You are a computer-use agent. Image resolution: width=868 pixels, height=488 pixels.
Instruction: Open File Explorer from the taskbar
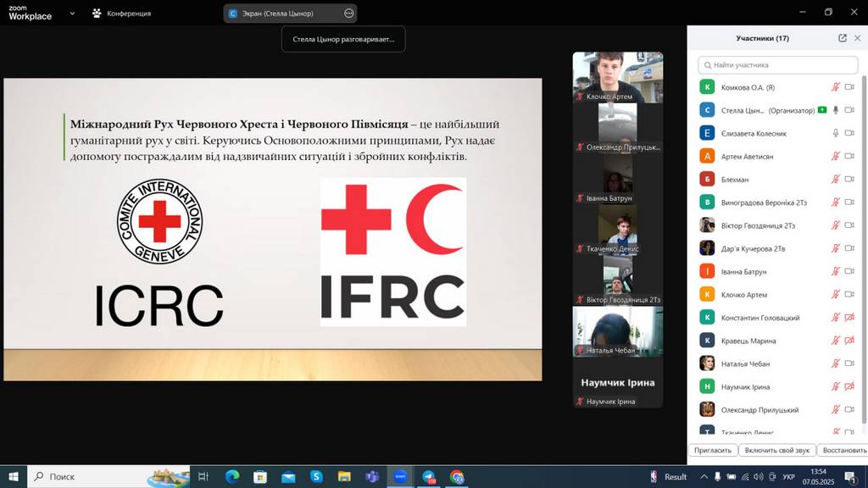(344, 476)
